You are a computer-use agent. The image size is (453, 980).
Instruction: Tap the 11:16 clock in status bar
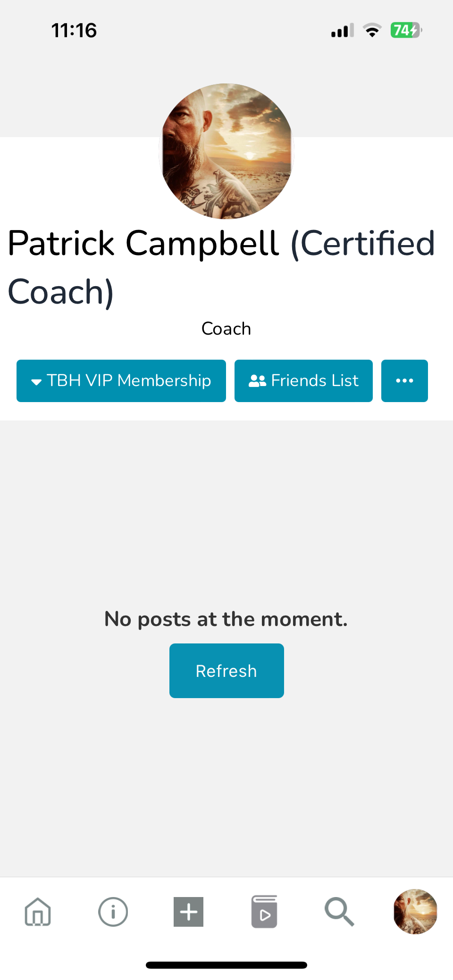74,31
